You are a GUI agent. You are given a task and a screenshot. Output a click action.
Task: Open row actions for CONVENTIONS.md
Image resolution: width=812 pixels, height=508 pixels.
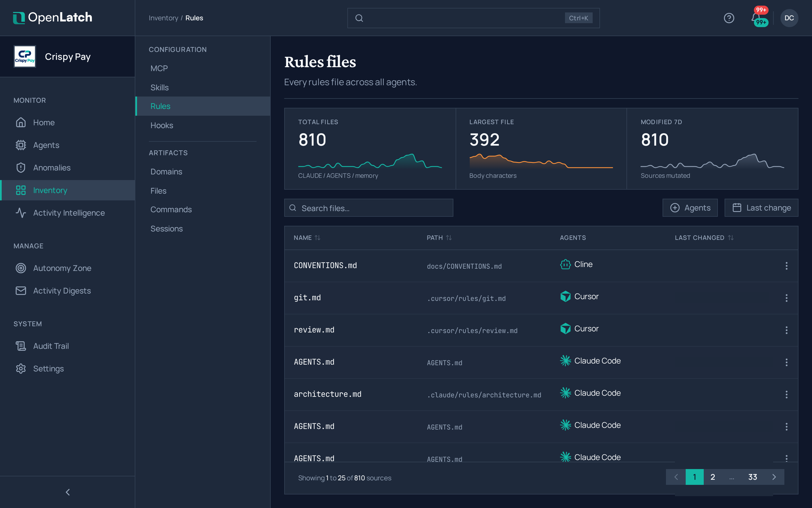[x=787, y=266]
